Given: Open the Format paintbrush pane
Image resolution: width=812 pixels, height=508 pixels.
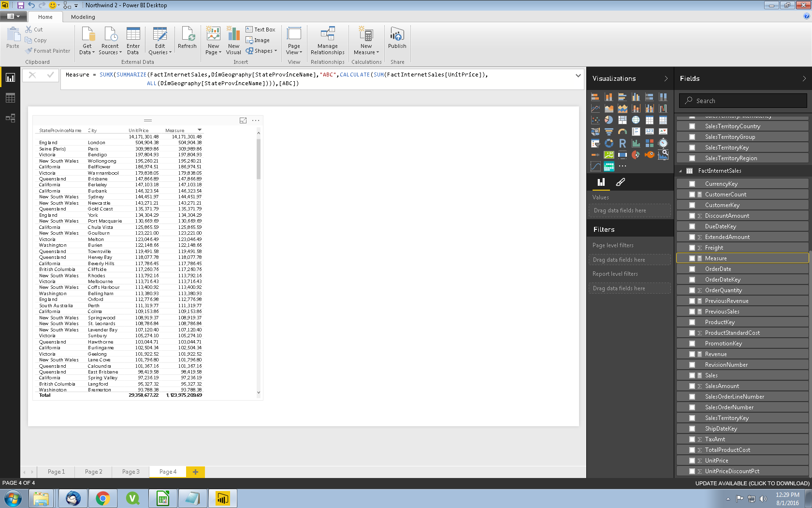Looking at the screenshot, I should [x=621, y=182].
